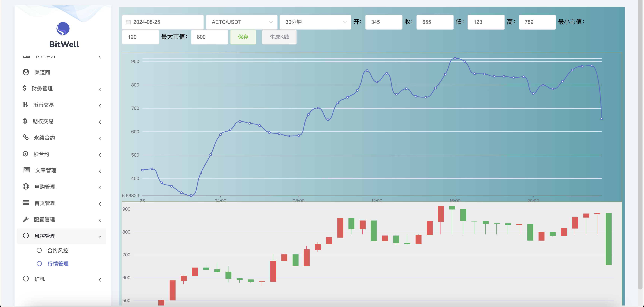Select the 行情管理 submenu item
644x307 pixels.
[x=58, y=264]
